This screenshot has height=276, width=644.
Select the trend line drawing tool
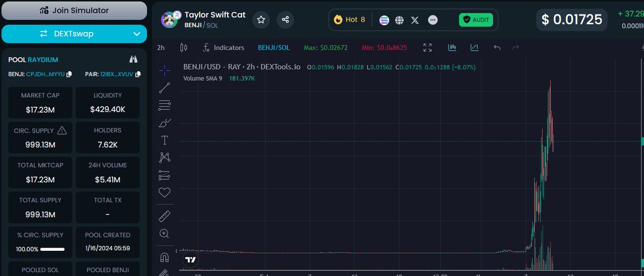(165, 88)
